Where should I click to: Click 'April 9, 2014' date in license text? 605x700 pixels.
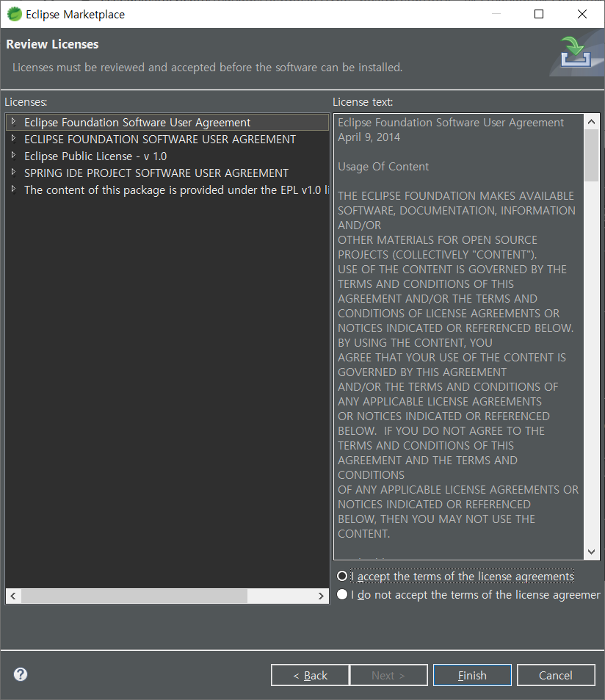369,137
